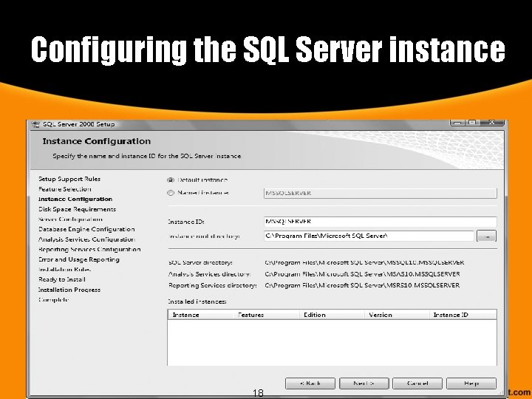Select Error and Usage Reporting step
Viewport: 532px width, 399px height.
click(x=79, y=259)
